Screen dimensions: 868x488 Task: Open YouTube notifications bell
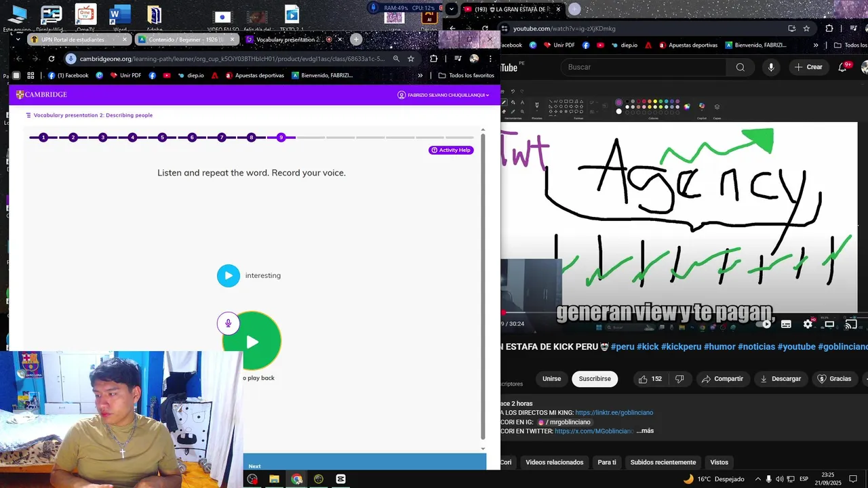[843, 67]
